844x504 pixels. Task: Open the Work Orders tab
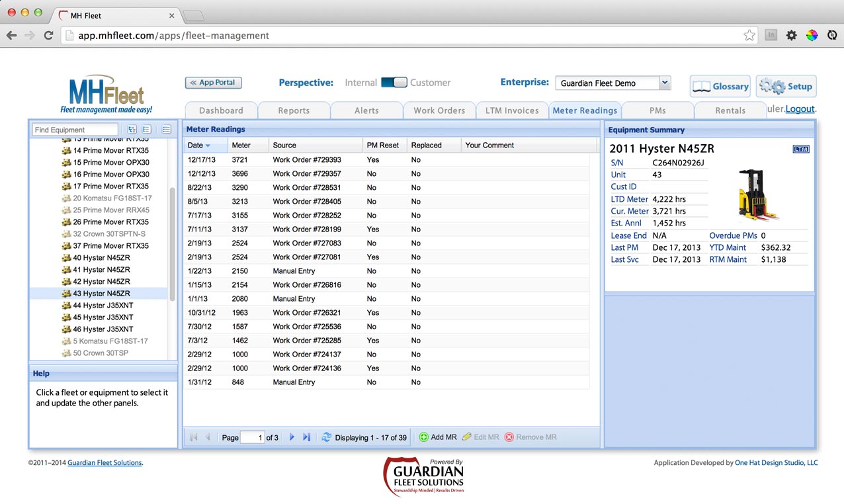point(439,110)
